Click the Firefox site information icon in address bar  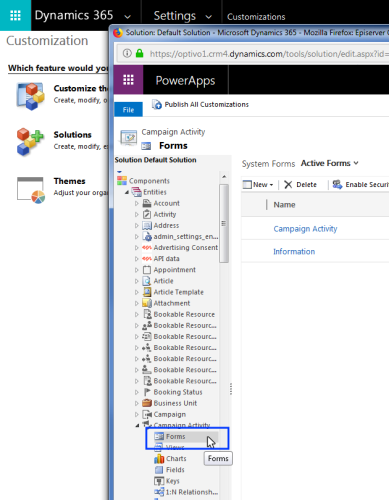pyautogui.click(x=127, y=53)
